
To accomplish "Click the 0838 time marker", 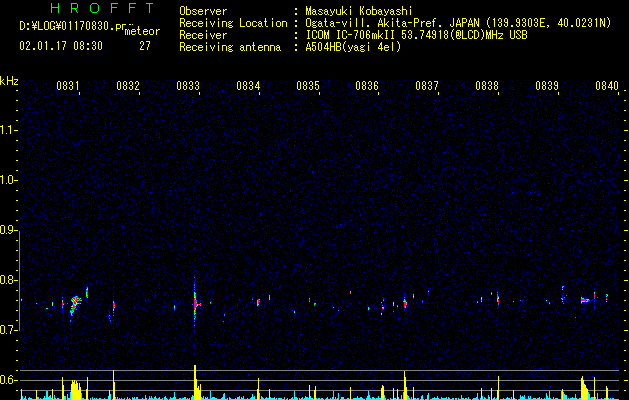I will point(487,86).
